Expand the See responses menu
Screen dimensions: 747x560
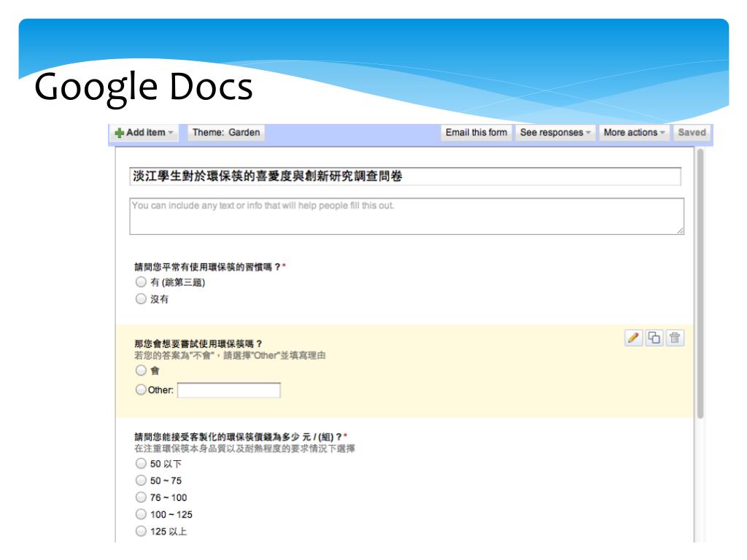(554, 133)
